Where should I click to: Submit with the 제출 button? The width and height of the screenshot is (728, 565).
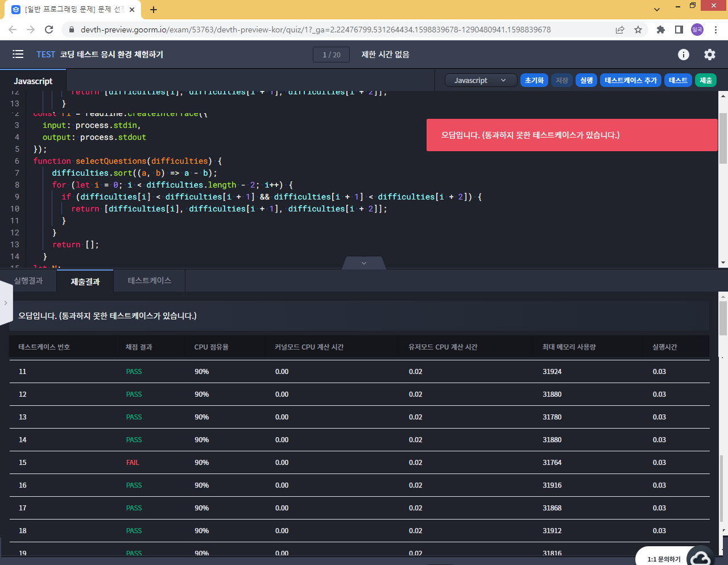pos(706,80)
